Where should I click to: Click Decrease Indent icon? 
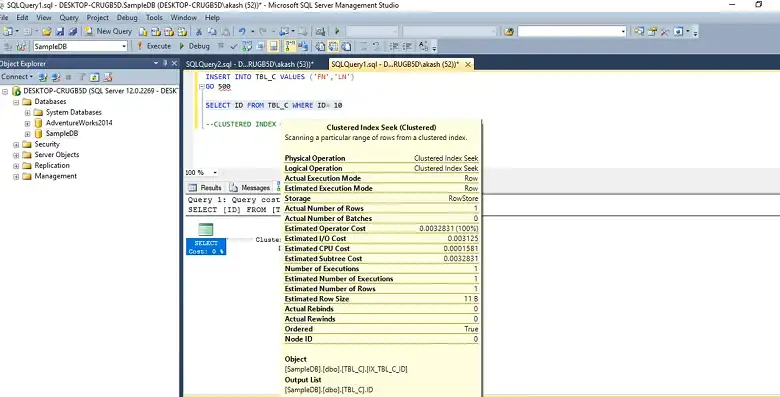(393, 46)
